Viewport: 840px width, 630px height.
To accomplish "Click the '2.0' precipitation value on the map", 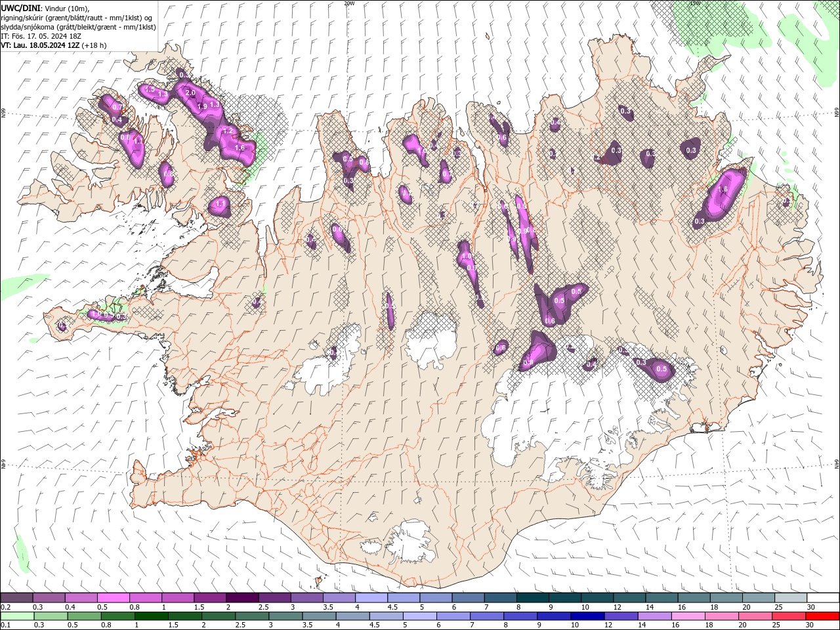I will click(x=190, y=93).
